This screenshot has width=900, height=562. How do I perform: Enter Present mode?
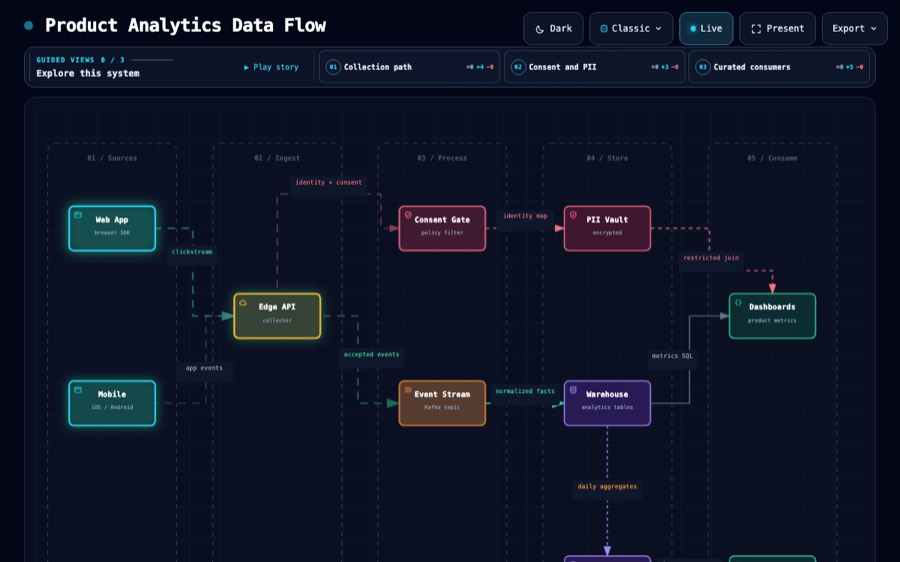pos(777,29)
